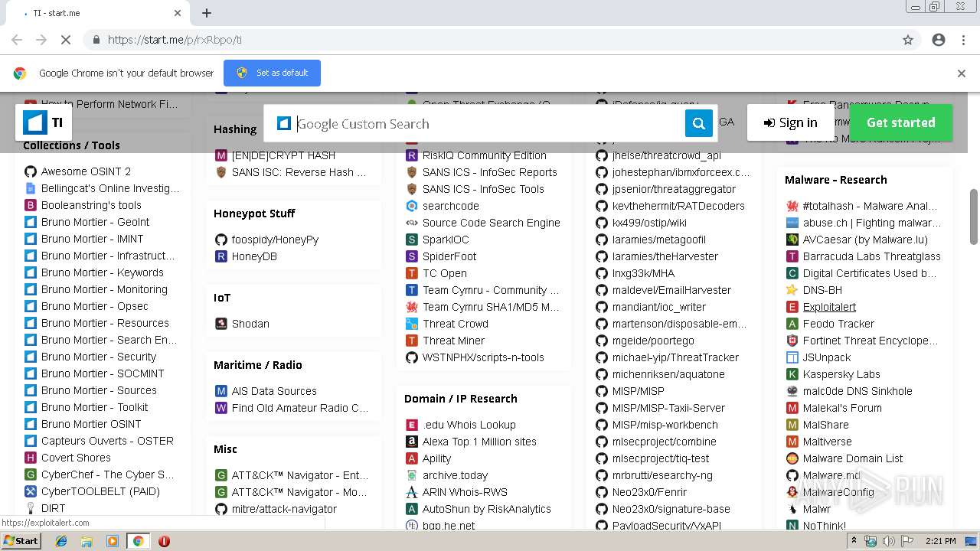
Task: Click GitHub icon beside foospidy/HoneyPy
Action: pyautogui.click(x=221, y=240)
